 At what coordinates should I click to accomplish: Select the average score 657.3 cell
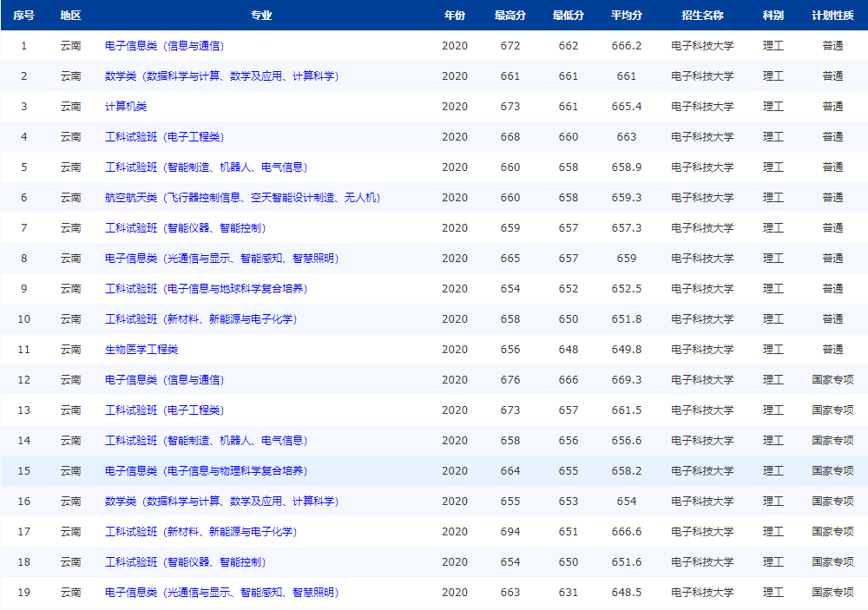[x=627, y=228]
